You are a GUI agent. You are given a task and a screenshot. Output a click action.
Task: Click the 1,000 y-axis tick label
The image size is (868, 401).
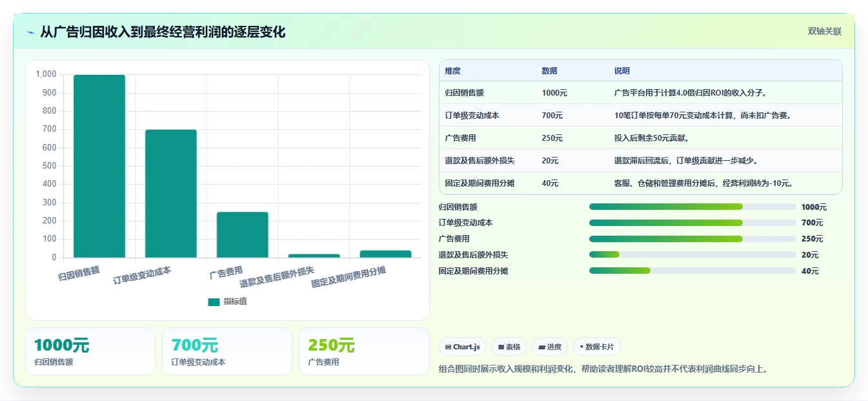click(x=46, y=74)
